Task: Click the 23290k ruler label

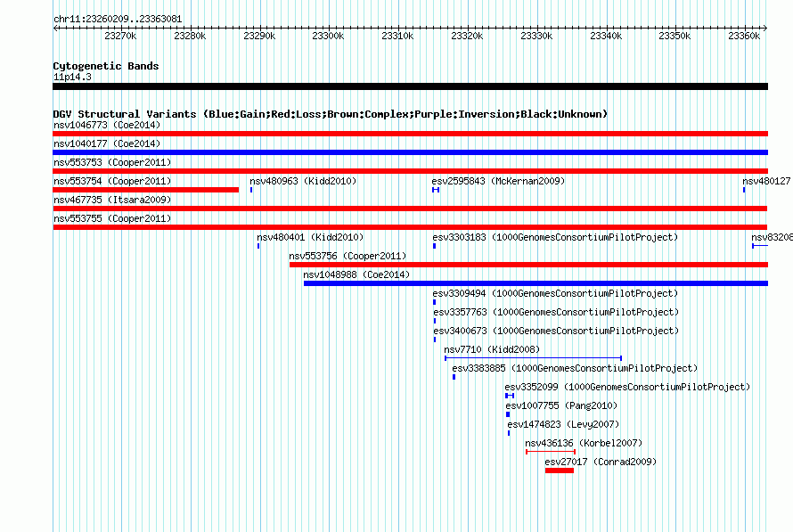Action: tap(259, 36)
